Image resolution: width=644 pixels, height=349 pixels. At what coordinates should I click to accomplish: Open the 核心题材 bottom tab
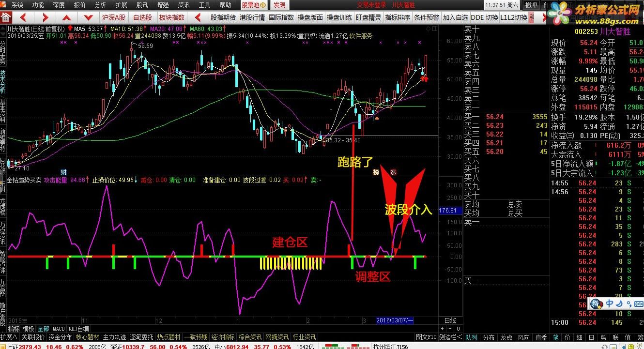pos(88,337)
